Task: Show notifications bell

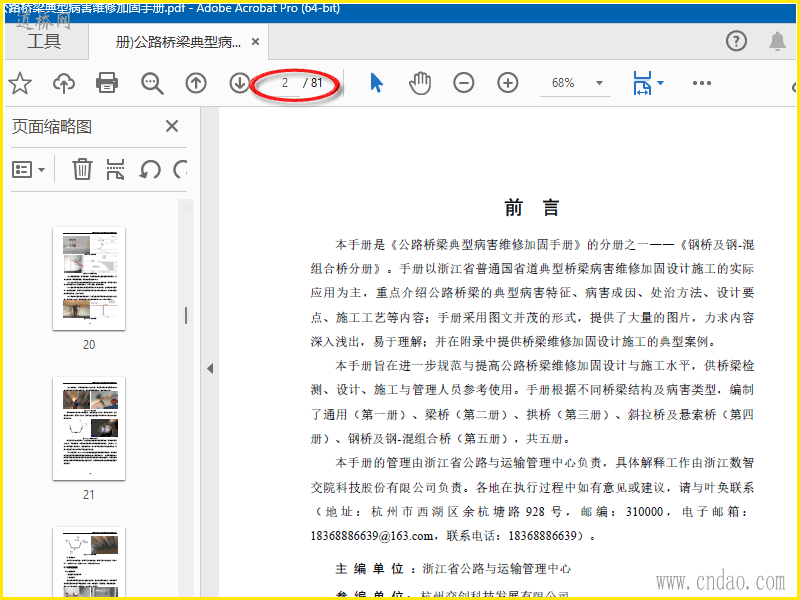Action: click(778, 41)
